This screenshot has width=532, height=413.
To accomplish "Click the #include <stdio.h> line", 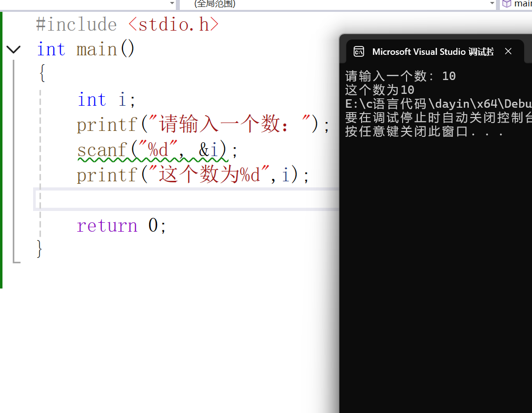I will pyautogui.click(x=127, y=25).
